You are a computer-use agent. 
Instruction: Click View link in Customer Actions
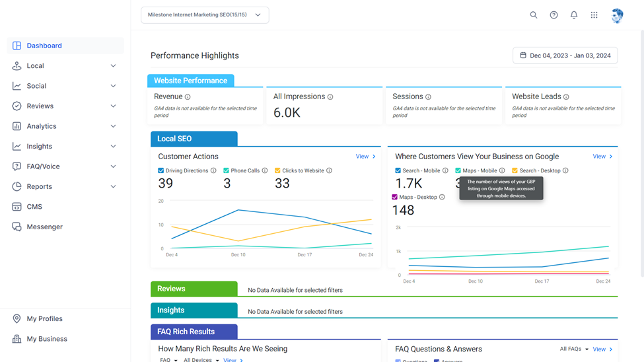[x=365, y=157]
